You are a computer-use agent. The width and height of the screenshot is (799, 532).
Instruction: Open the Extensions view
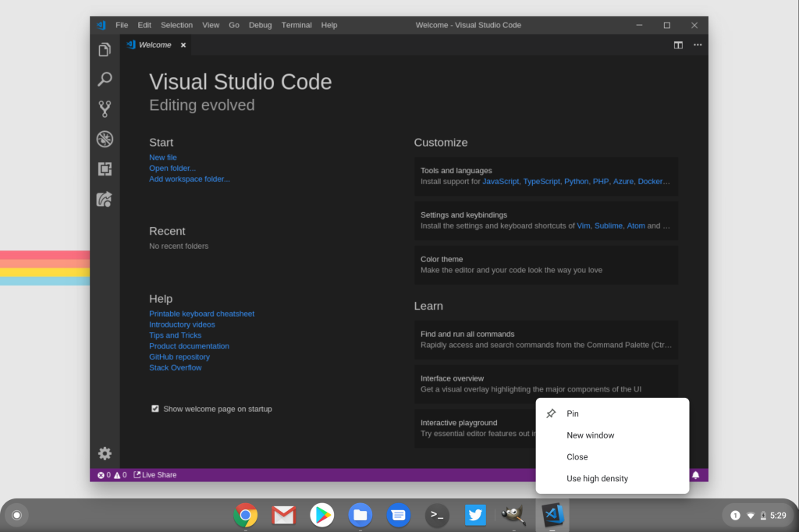(x=105, y=168)
